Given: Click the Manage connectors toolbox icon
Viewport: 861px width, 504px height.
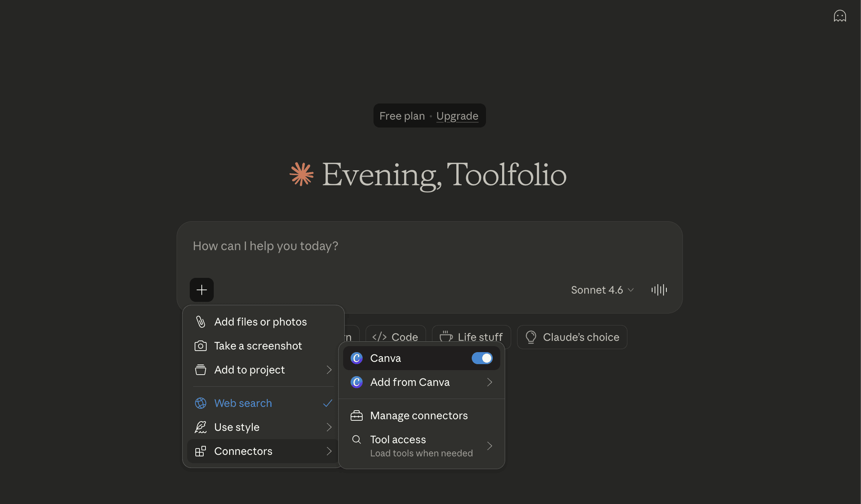Looking at the screenshot, I should 357,415.
